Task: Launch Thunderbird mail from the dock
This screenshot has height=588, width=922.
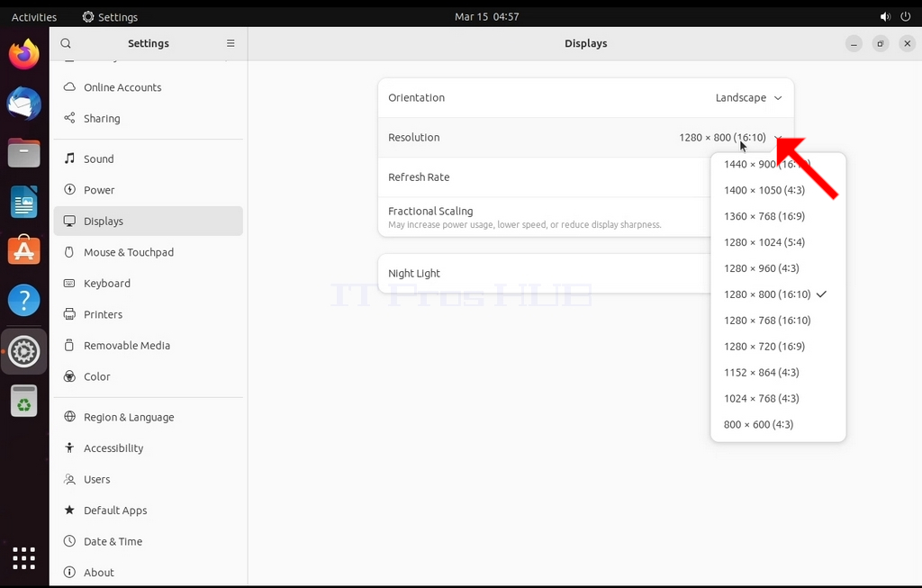Action: point(24,104)
